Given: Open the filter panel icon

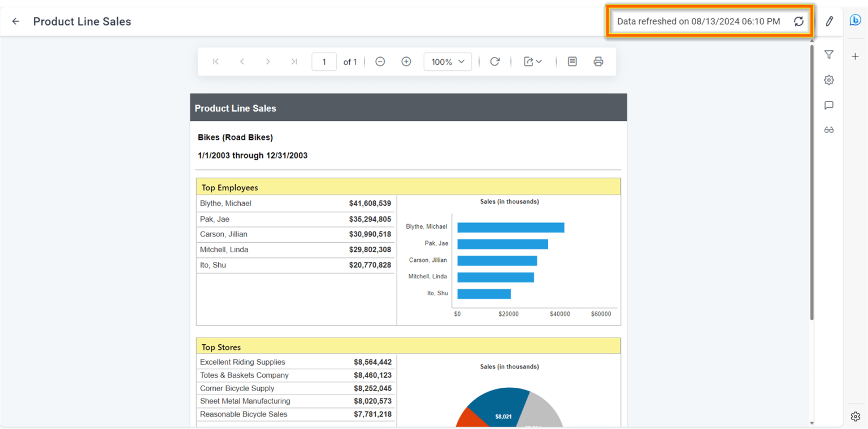Looking at the screenshot, I should pyautogui.click(x=829, y=54).
